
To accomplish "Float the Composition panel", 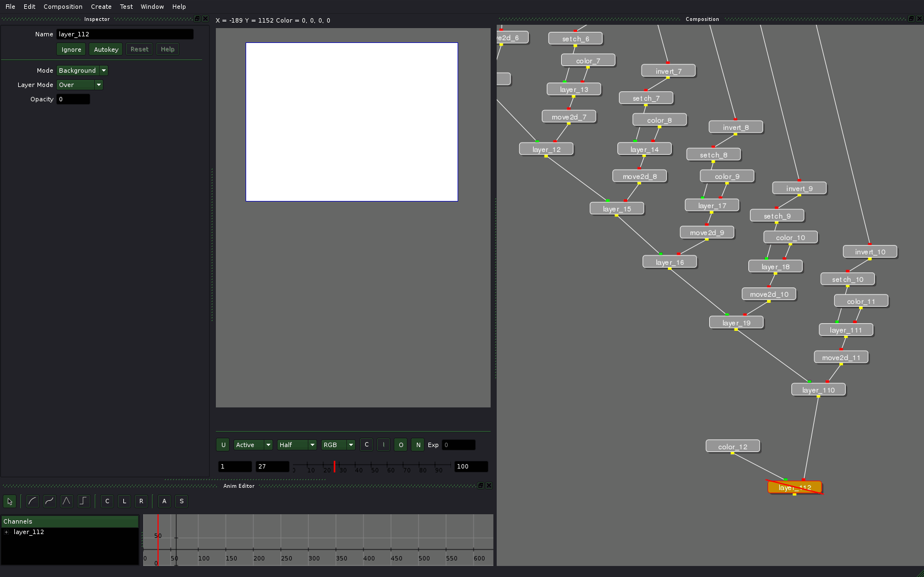I will click(911, 19).
